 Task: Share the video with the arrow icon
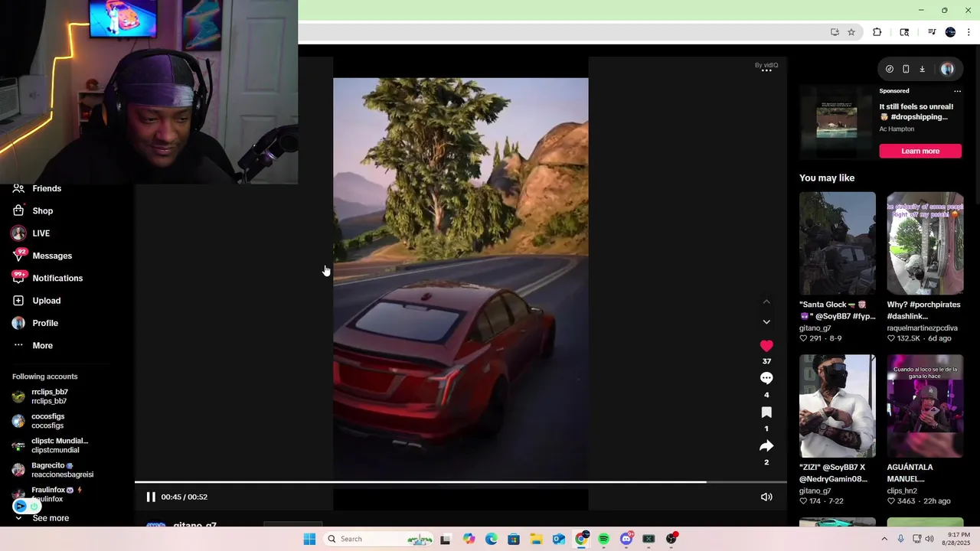[766, 445]
